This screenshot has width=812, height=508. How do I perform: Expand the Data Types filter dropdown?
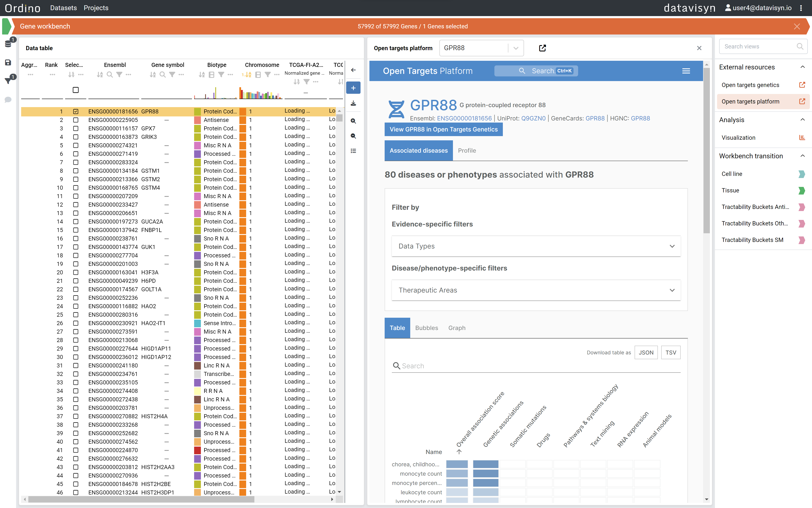[536, 246]
